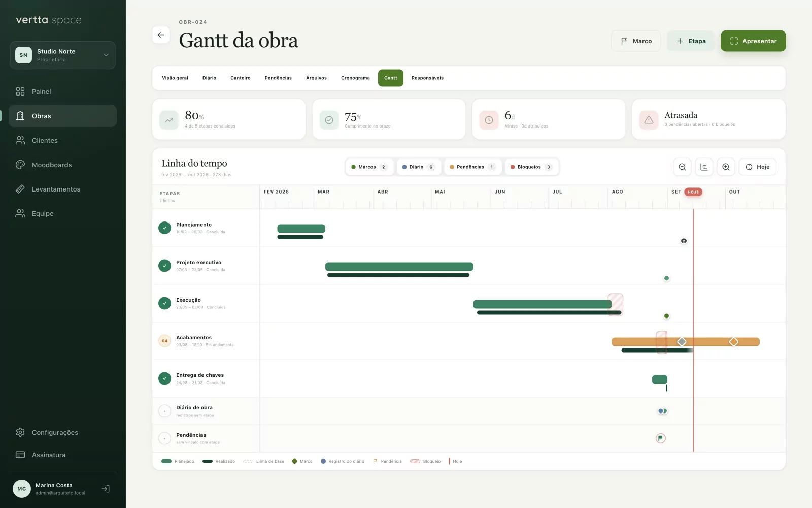Go back with the arrow button

click(161, 35)
